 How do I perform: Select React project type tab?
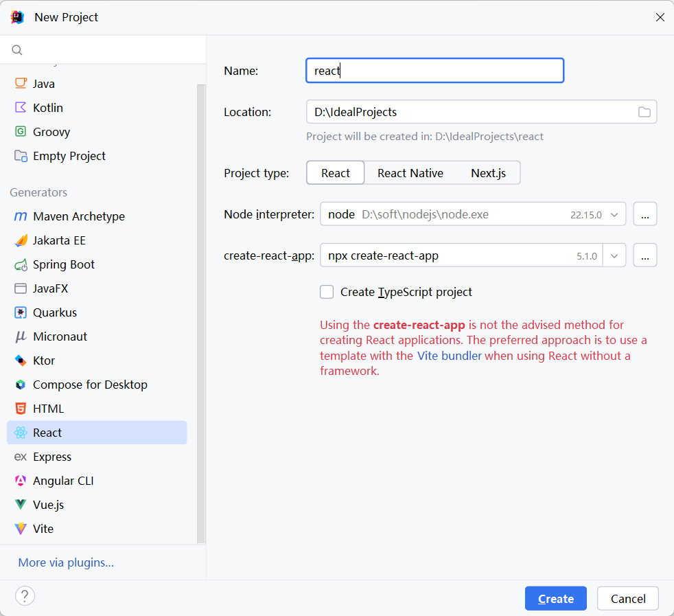(x=335, y=173)
